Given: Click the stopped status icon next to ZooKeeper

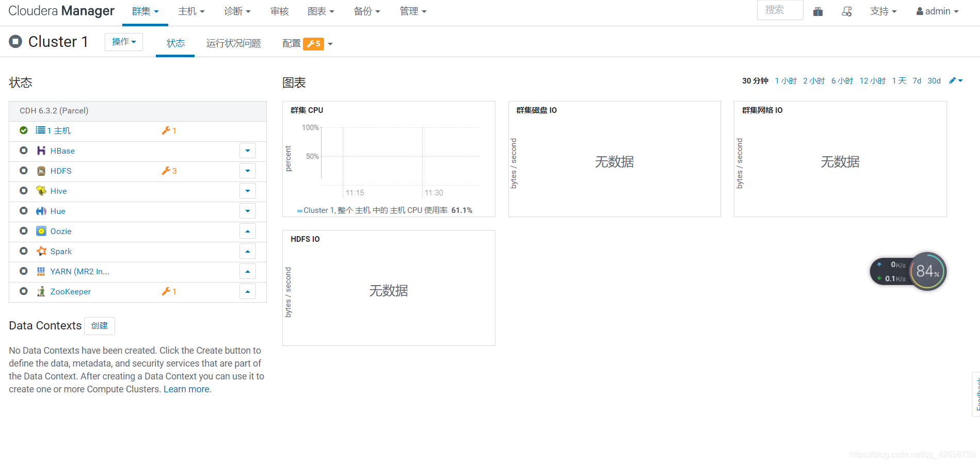Looking at the screenshot, I should click(24, 291).
